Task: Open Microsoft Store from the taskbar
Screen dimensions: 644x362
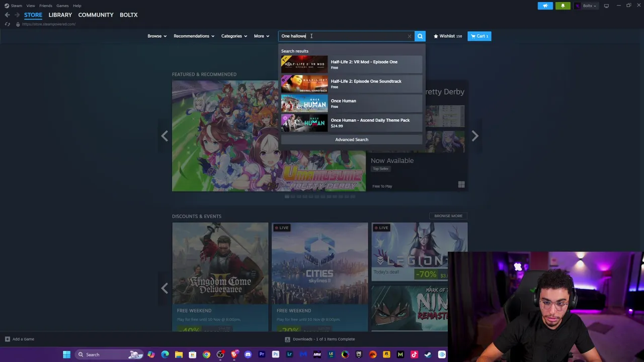Action: tap(192, 354)
